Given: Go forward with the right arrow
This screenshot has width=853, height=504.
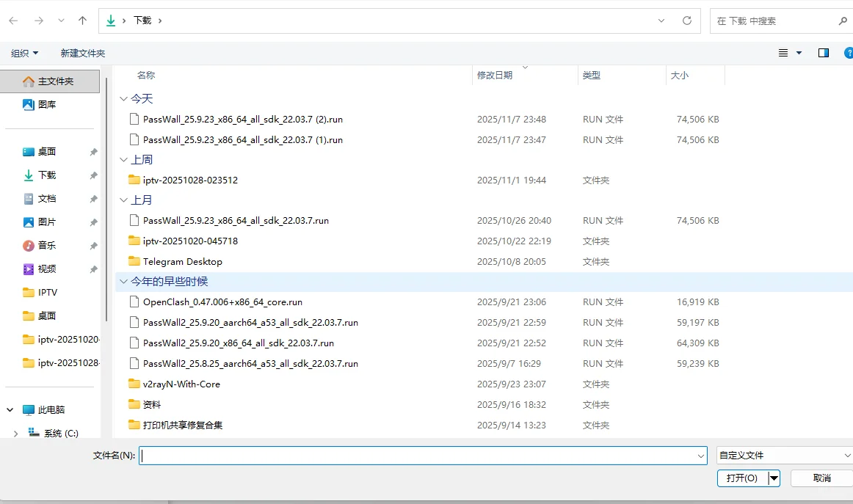Looking at the screenshot, I should [39, 21].
